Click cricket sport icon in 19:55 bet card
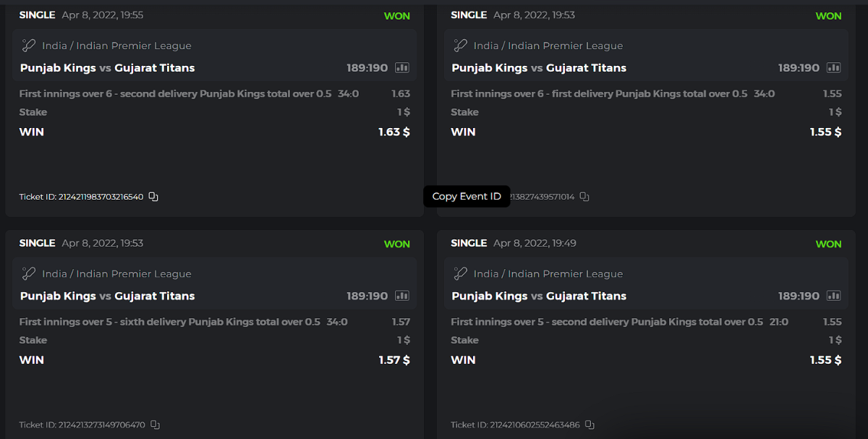Screen dimensions: 868x439 click(28, 46)
